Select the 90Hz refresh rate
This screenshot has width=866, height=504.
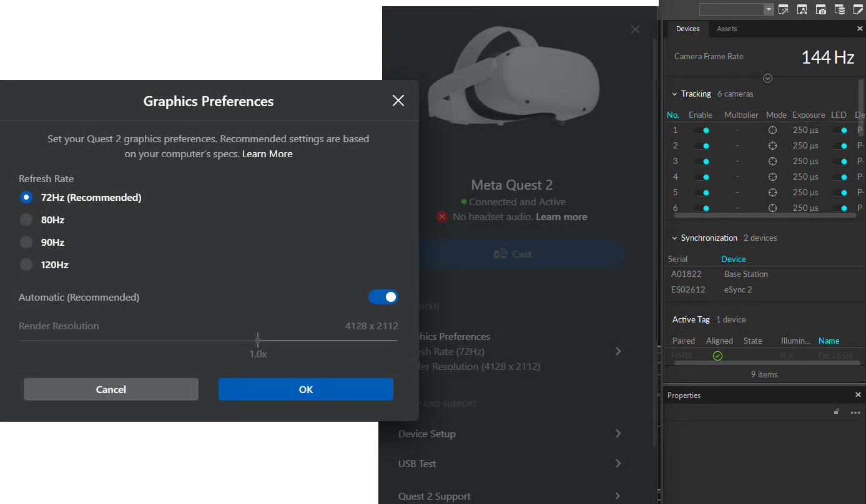point(26,242)
